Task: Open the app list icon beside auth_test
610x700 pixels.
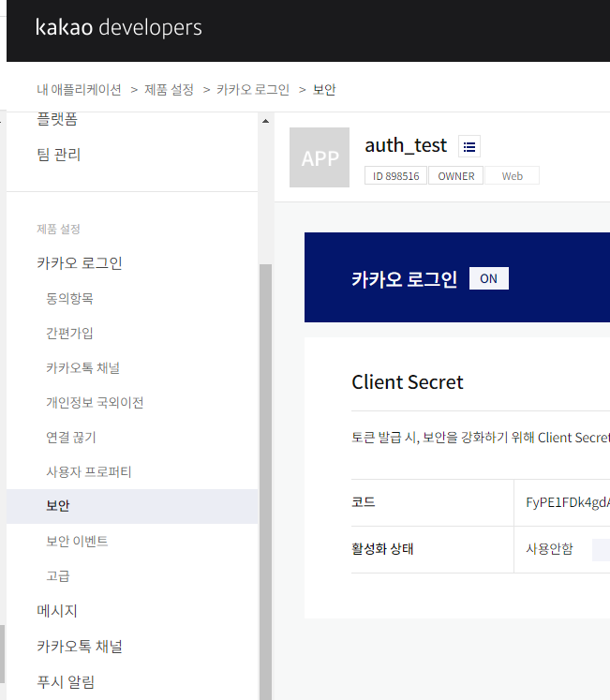Action: (x=469, y=146)
